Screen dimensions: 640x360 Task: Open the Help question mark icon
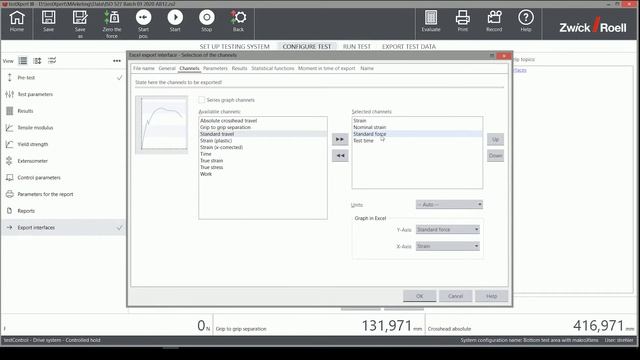click(526, 21)
